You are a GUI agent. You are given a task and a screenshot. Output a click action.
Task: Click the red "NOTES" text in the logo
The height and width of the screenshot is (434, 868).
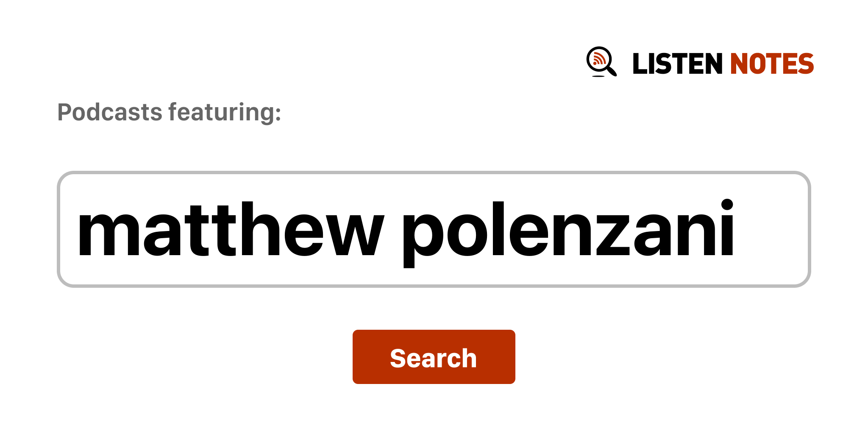point(772,64)
